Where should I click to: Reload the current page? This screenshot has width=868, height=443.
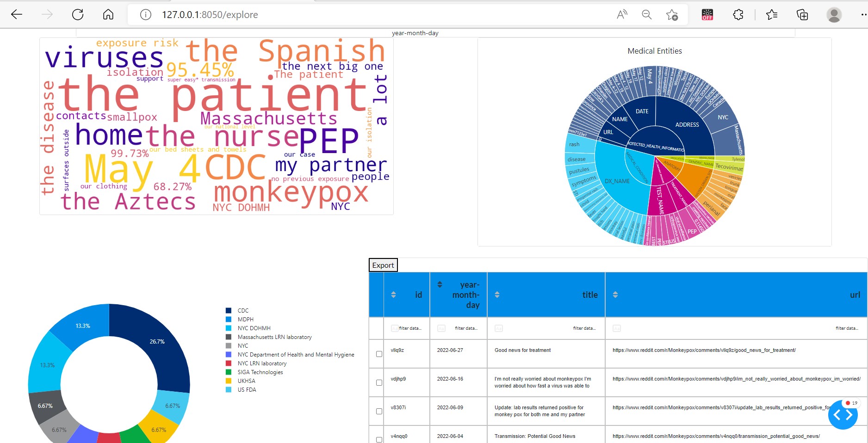78,15
